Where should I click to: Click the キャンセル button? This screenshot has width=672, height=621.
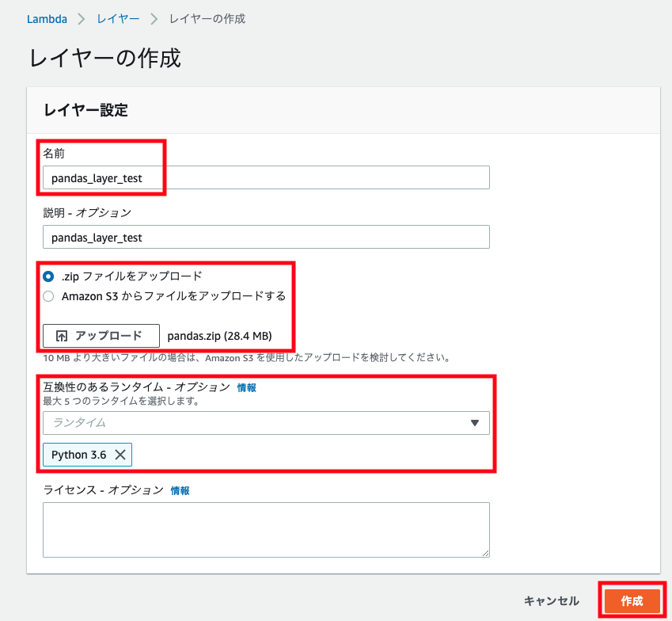point(551,601)
